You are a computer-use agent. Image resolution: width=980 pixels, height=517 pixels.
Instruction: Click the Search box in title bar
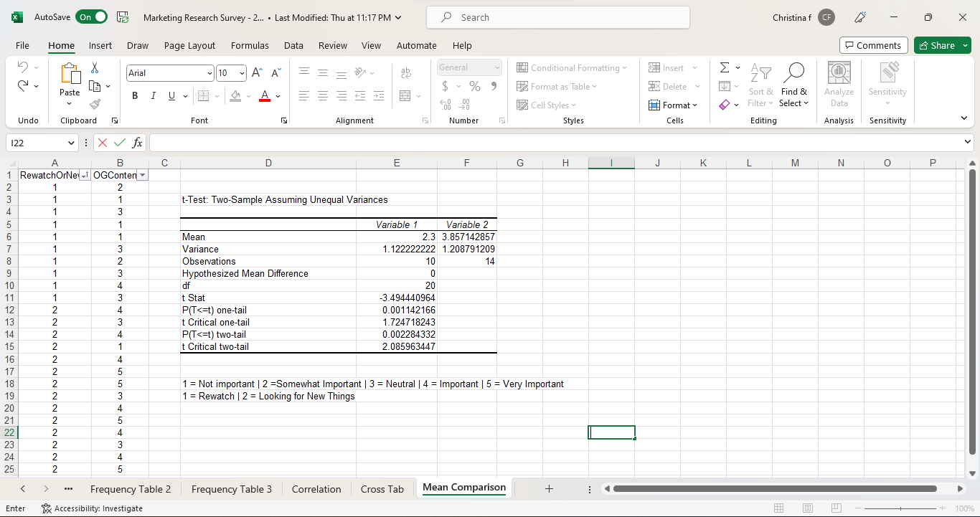[557, 17]
